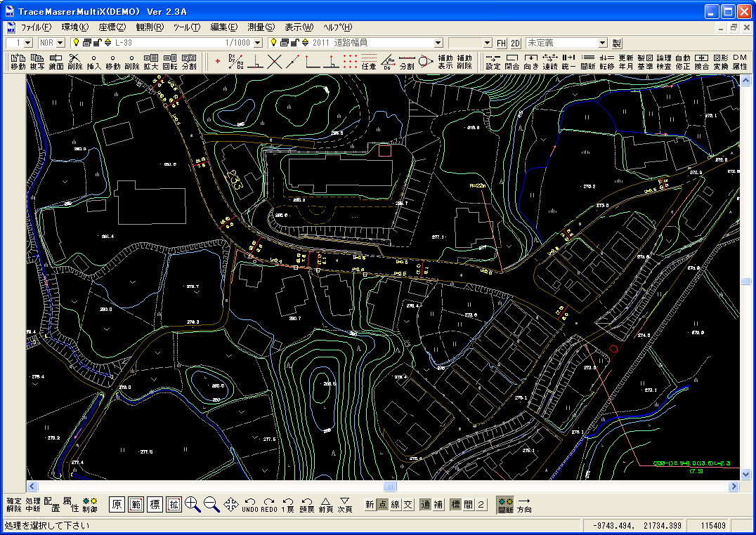
Task: Click the horizontal scrollbar right arrow
Action: pyautogui.click(x=734, y=487)
